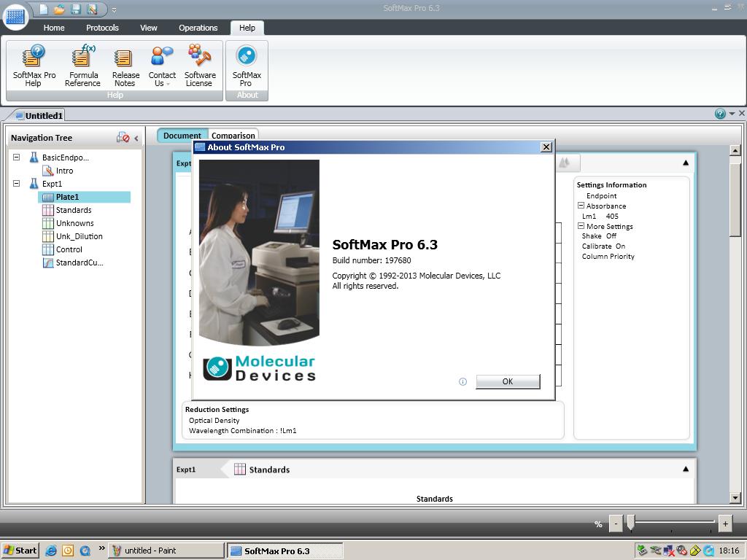Click the Navigation Tree delete section icon
This screenshot has width=747, height=560.
(123, 138)
